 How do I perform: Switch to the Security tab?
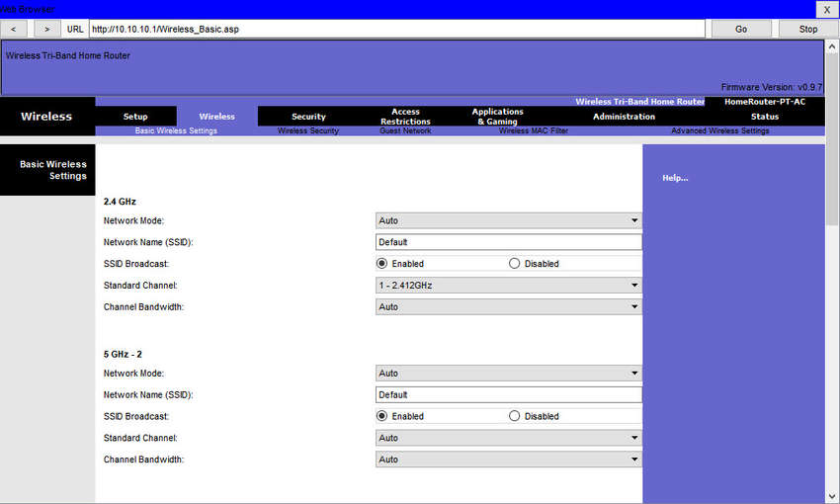(x=308, y=117)
